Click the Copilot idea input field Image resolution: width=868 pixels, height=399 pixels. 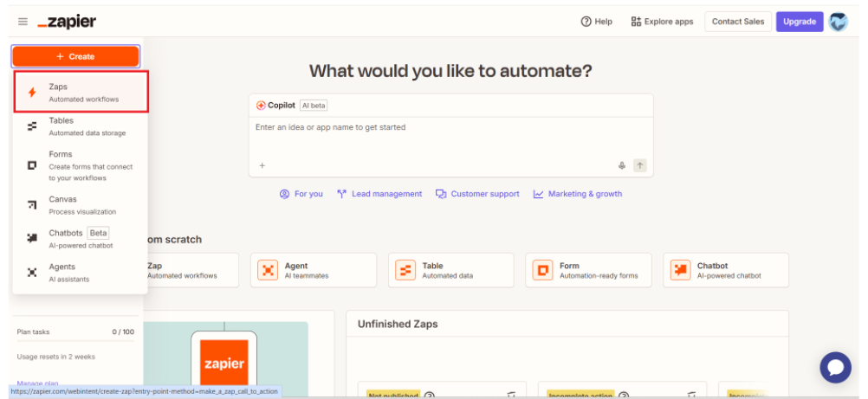[450, 128]
